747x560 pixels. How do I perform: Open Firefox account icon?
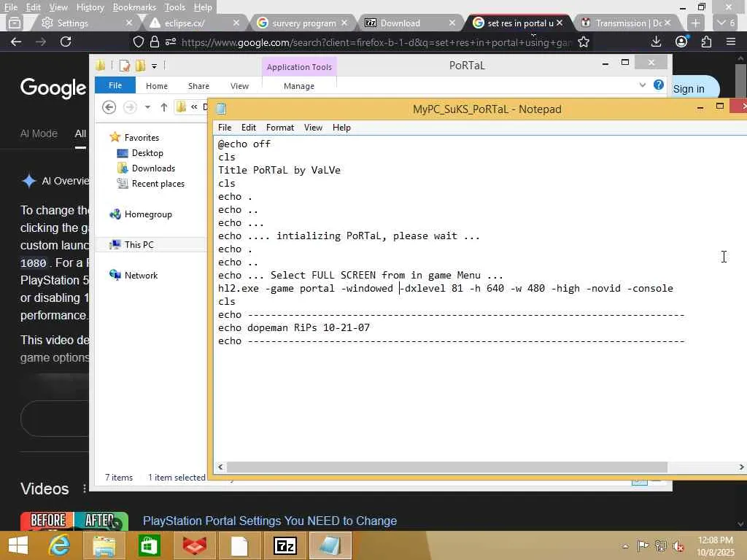[681, 42]
